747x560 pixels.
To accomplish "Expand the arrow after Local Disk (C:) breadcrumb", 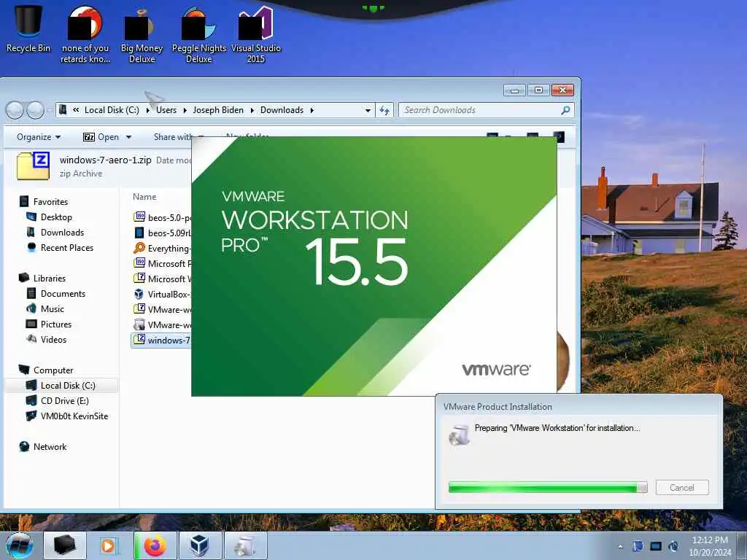I will 147,110.
